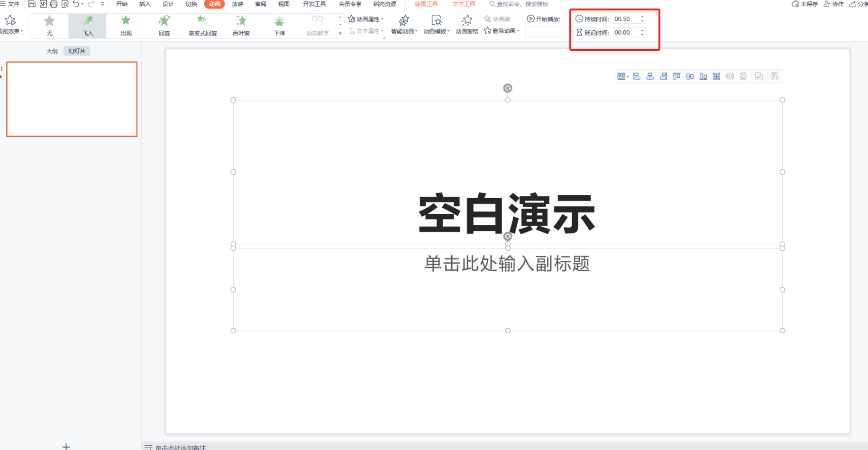Pick the 百叶窗 (Blinds) animation
Screen dimensions: 868x450
pyautogui.click(x=241, y=26)
